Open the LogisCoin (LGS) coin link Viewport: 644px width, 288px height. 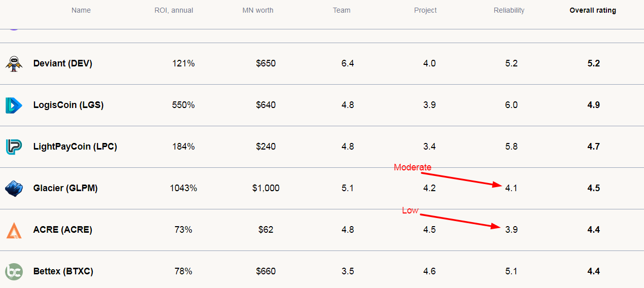click(x=69, y=105)
